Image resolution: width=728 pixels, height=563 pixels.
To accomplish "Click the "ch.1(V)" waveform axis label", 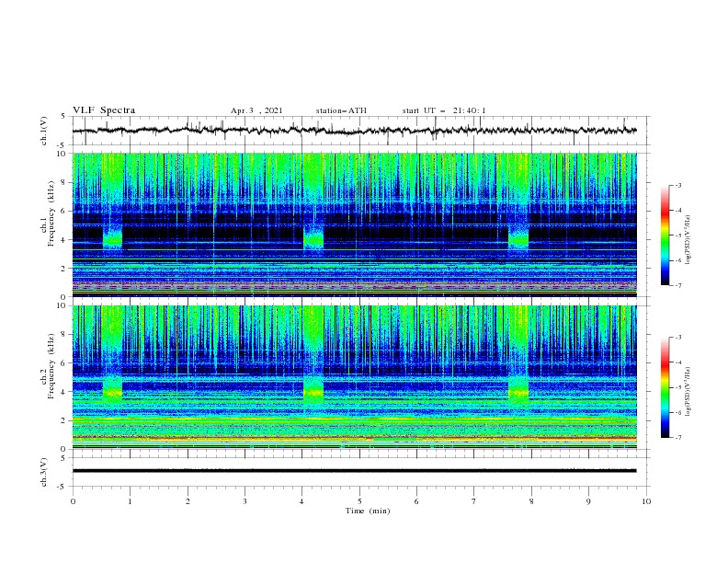I will 44,131.
